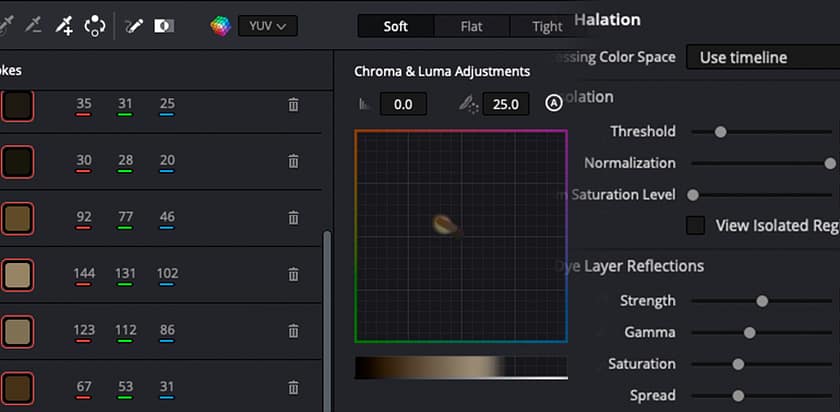Toggle the circled A auto button
Screen dimensions: 840x412
click(553, 103)
